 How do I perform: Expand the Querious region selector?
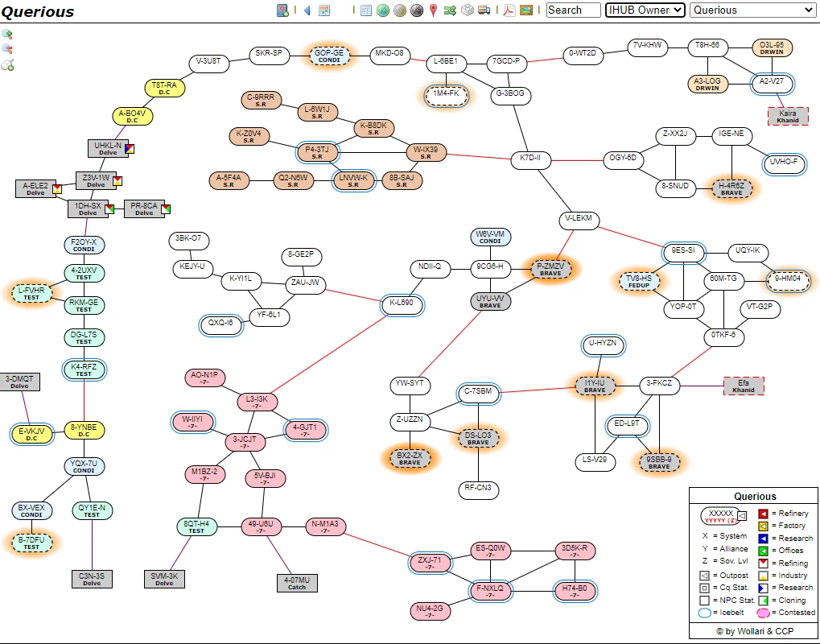coord(752,10)
